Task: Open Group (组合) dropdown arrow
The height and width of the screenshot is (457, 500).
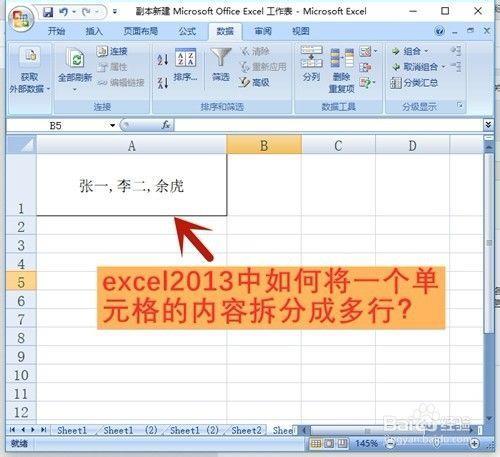Action: (426, 51)
